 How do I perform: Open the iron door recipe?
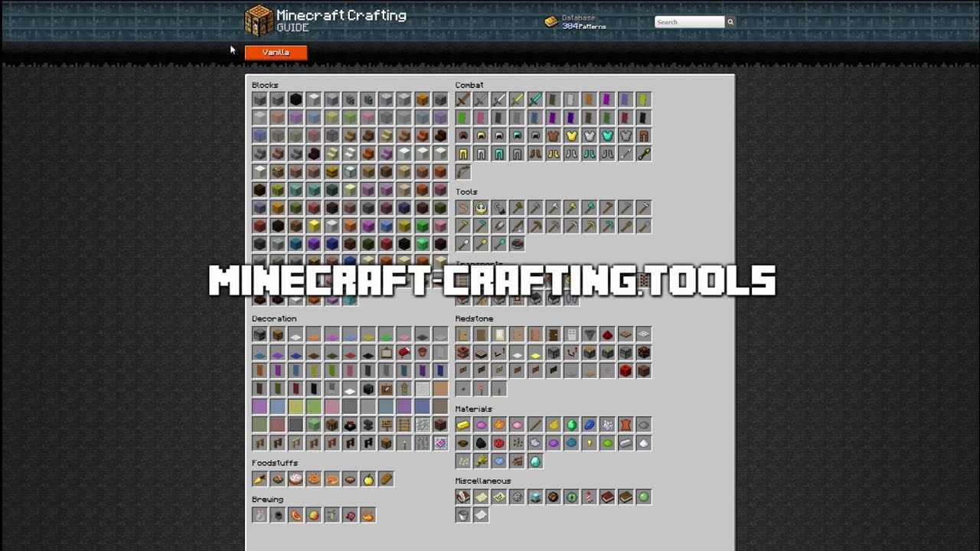[x=571, y=334]
